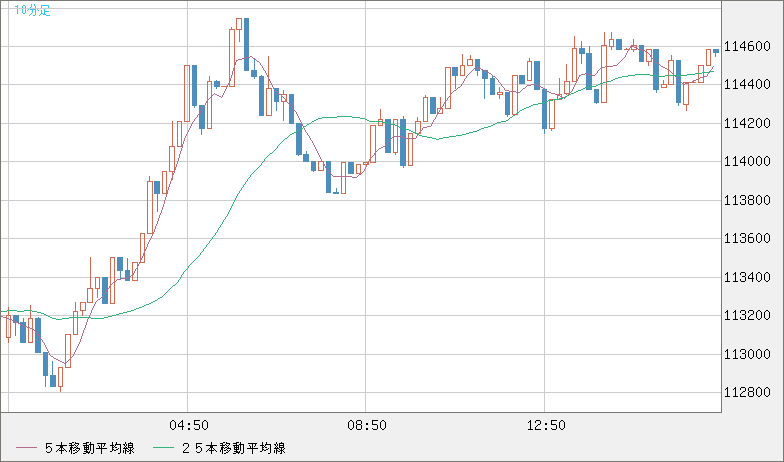Click the 113800 price axis label
This screenshot has height=462, width=784.
click(748, 201)
